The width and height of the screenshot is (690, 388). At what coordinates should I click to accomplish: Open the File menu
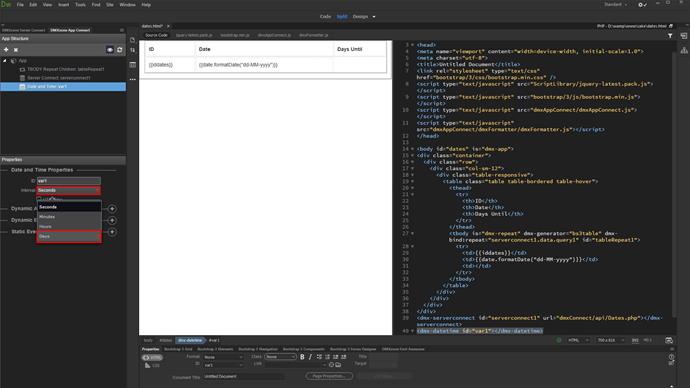pyautogui.click(x=20, y=5)
